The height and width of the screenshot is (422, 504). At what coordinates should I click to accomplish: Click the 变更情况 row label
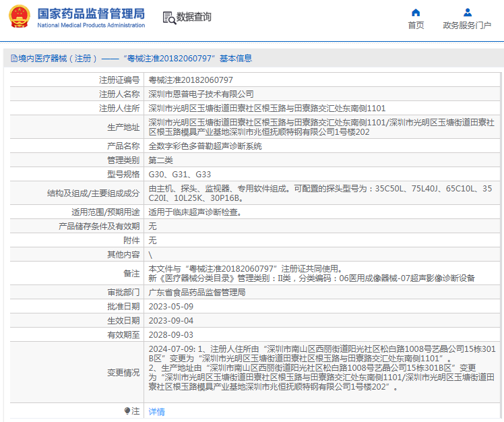click(123, 372)
